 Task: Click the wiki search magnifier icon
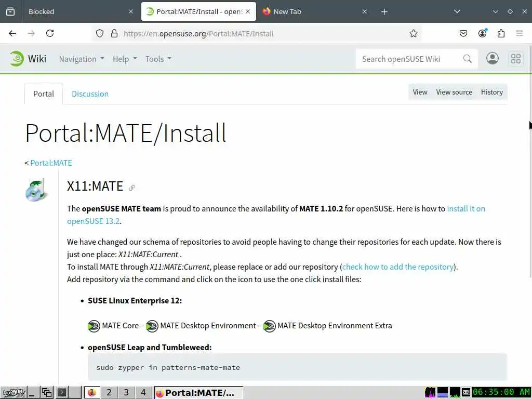tap(468, 59)
